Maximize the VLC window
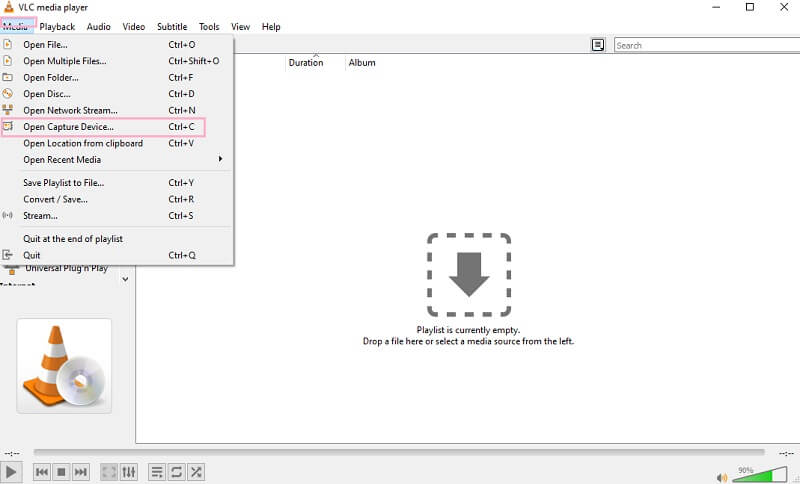The width and height of the screenshot is (800, 484). [x=750, y=7]
